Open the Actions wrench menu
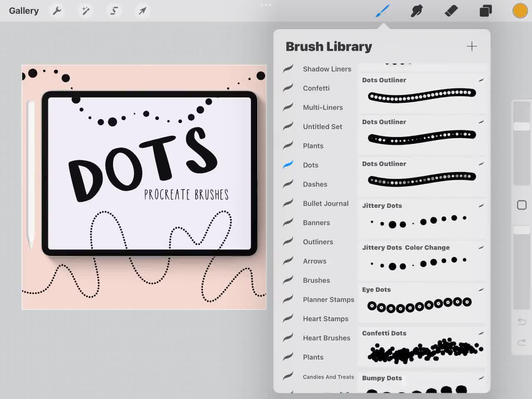The width and height of the screenshot is (532, 399). 57,11
